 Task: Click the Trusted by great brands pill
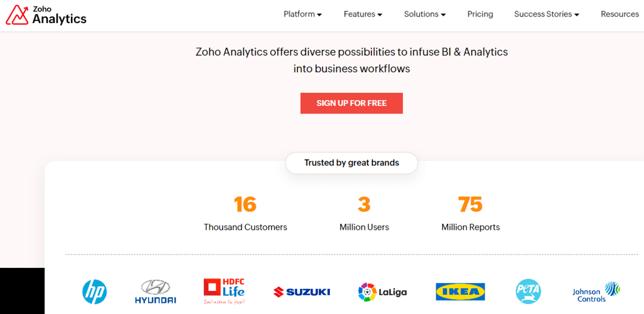coord(352,163)
